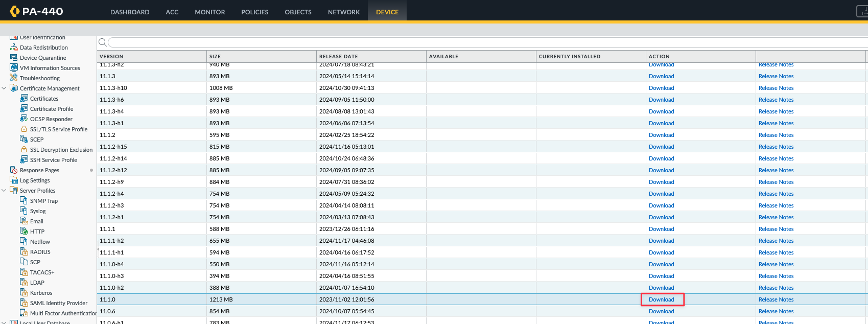Download version 11.1.0-h4
This screenshot has height=324, width=868.
point(662,264)
